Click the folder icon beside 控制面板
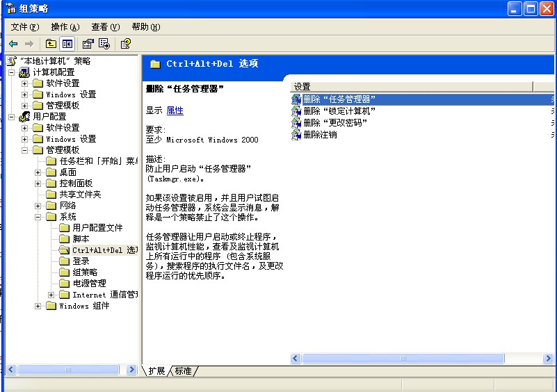 51,183
